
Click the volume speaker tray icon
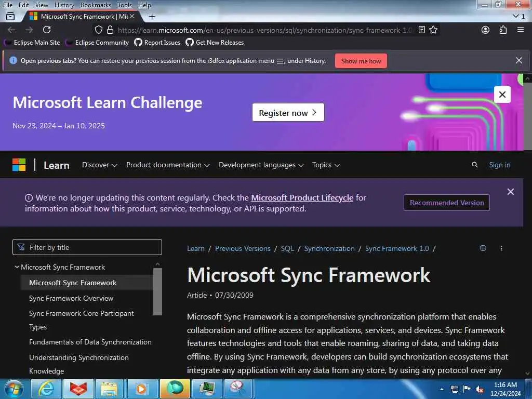point(480,390)
